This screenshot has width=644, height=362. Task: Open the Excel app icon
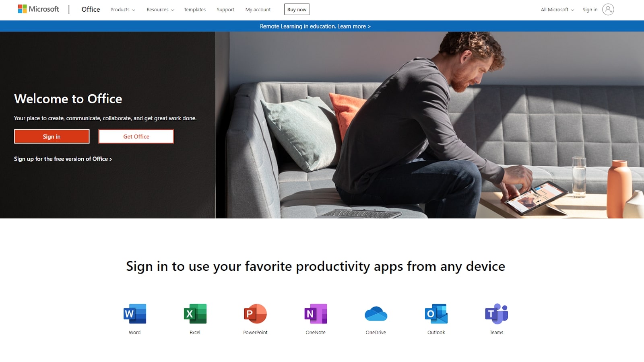coord(195,314)
